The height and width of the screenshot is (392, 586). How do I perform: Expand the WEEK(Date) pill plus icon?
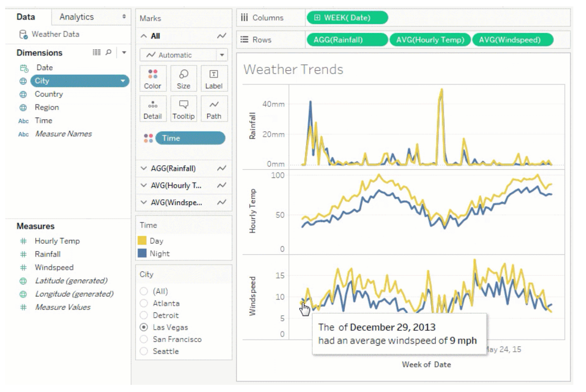click(317, 18)
